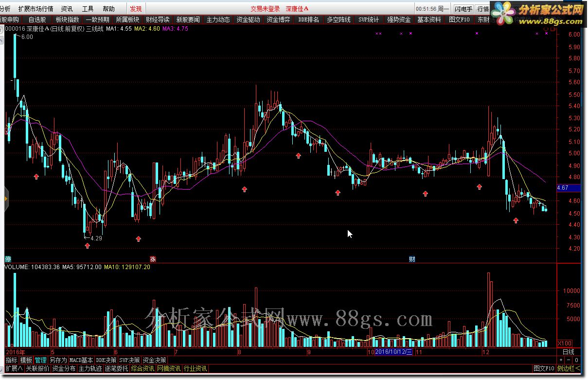Viewport: 588px width, 380px height.
Task: Open the 行业资讯 news tab
Action: (x=195, y=369)
